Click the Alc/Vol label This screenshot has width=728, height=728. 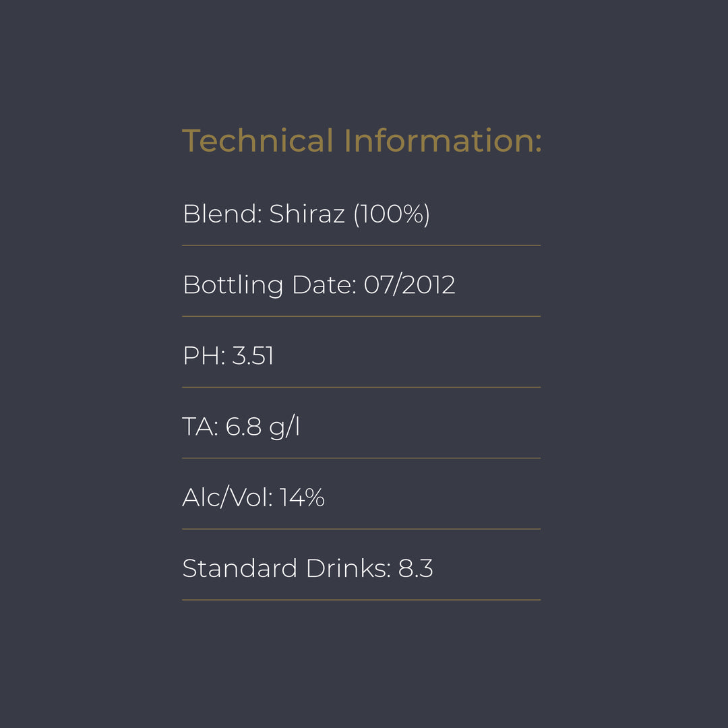tap(226, 498)
